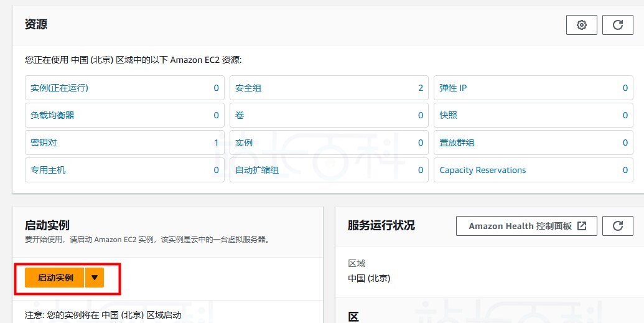Refresh the 服务运行状况 panel
Screen dimensions: 644x323
(618, 226)
